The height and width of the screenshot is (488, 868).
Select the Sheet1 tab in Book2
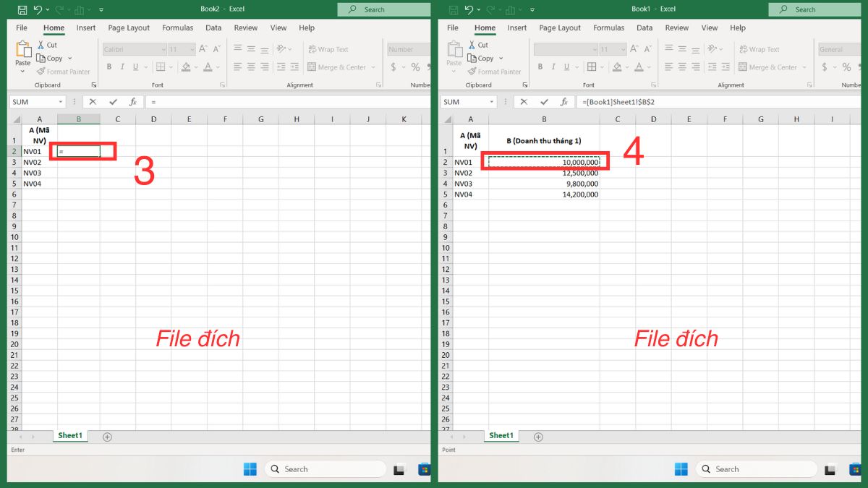(70, 436)
